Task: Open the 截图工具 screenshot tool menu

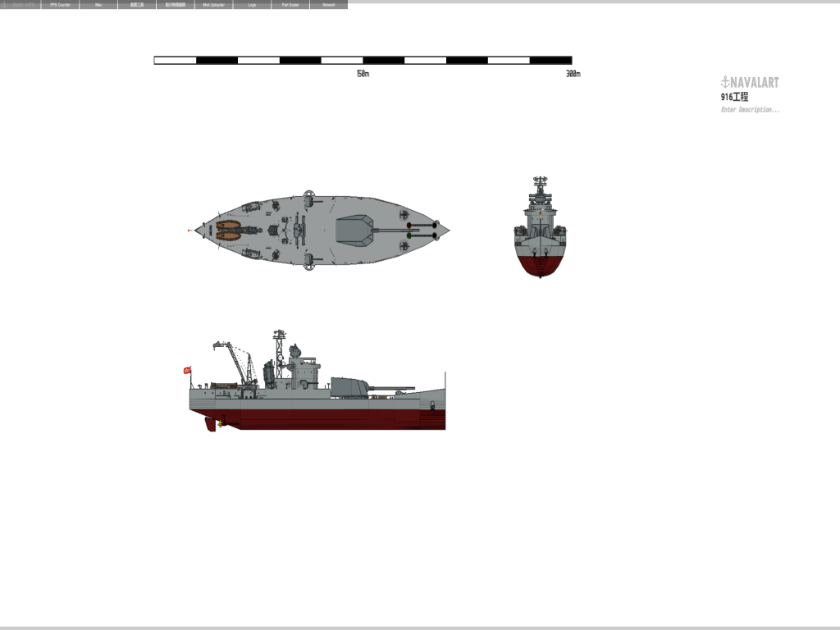Action: coord(137,5)
